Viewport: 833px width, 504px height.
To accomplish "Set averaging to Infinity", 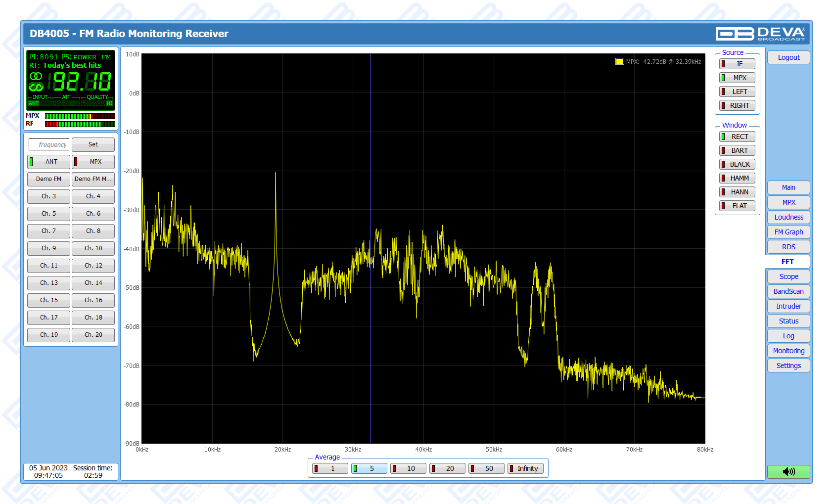I will (x=525, y=468).
